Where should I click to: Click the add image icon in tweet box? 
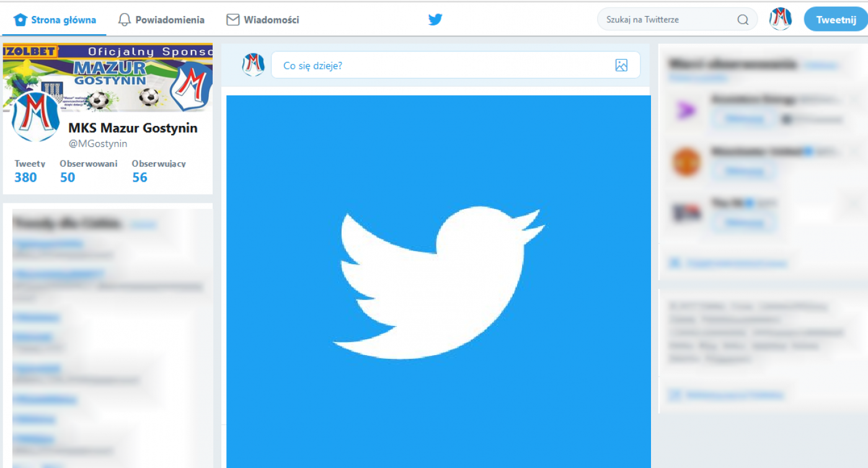[x=621, y=65]
